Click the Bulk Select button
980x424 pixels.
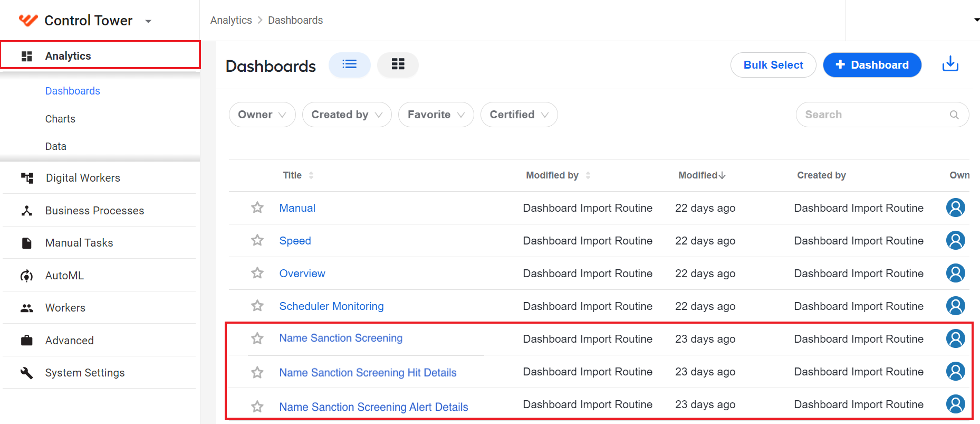click(x=773, y=65)
